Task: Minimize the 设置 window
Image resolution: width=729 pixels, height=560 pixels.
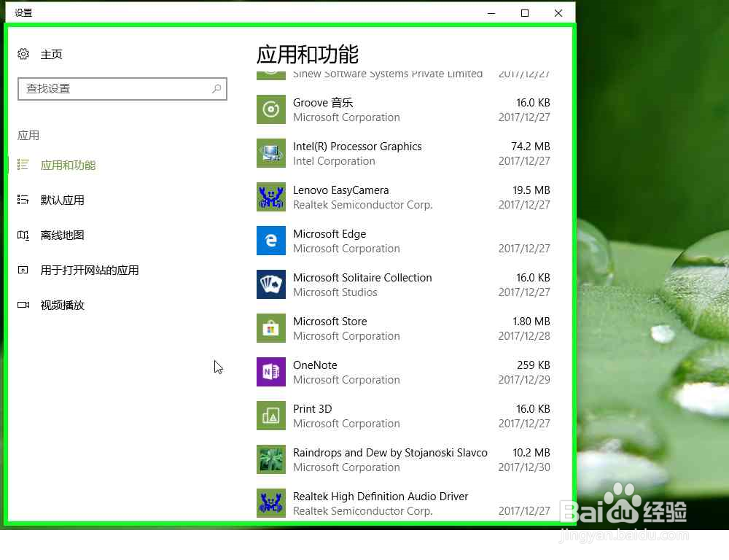Action: (x=491, y=13)
